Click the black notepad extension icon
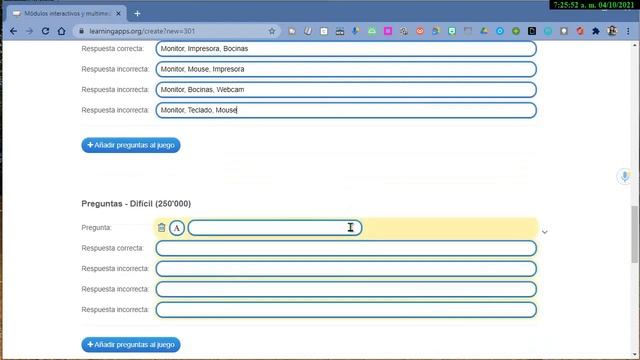The height and width of the screenshot is (360, 640). click(x=532, y=31)
